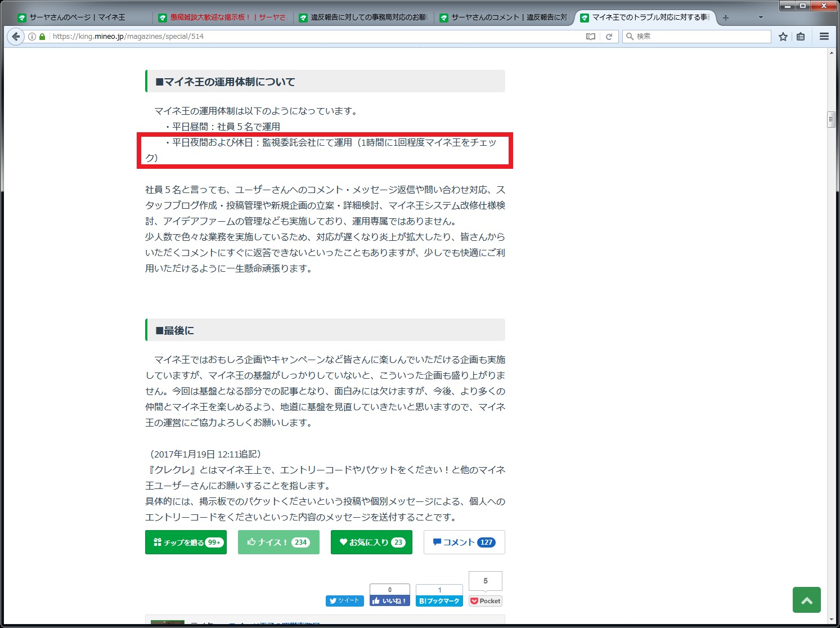The image size is (840, 628).
Task: Click the vertical scrollbar thumb
Action: click(832, 120)
